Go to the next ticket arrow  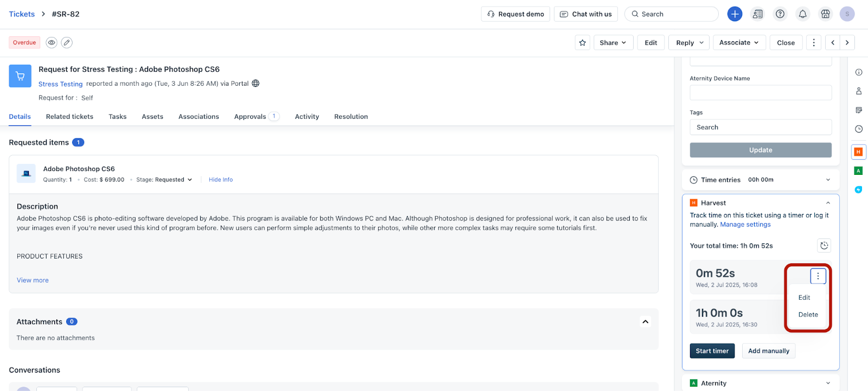[847, 42]
